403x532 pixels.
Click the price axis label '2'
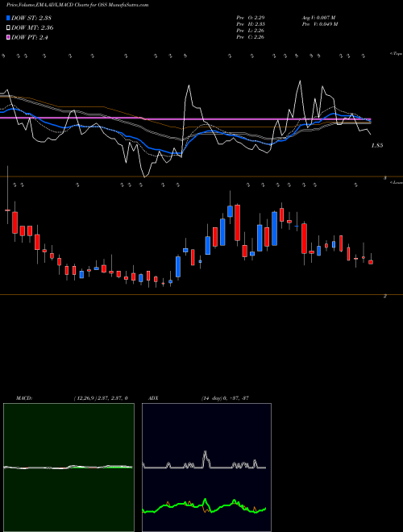coord(385,296)
